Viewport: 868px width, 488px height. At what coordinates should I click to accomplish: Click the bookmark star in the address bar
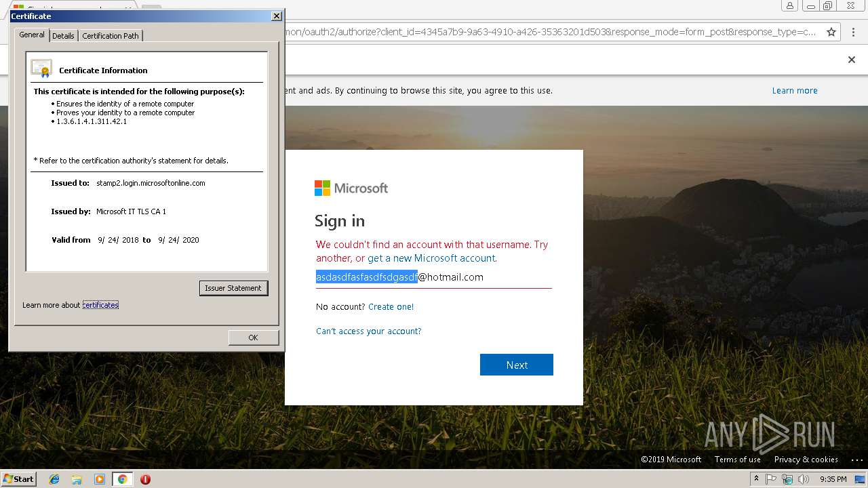[x=831, y=32]
